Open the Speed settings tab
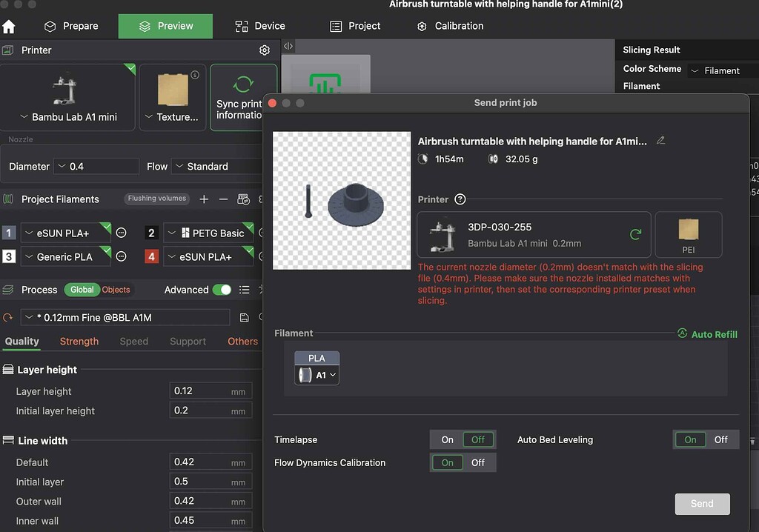This screenshot has height=532, width=759. [133, 342]
